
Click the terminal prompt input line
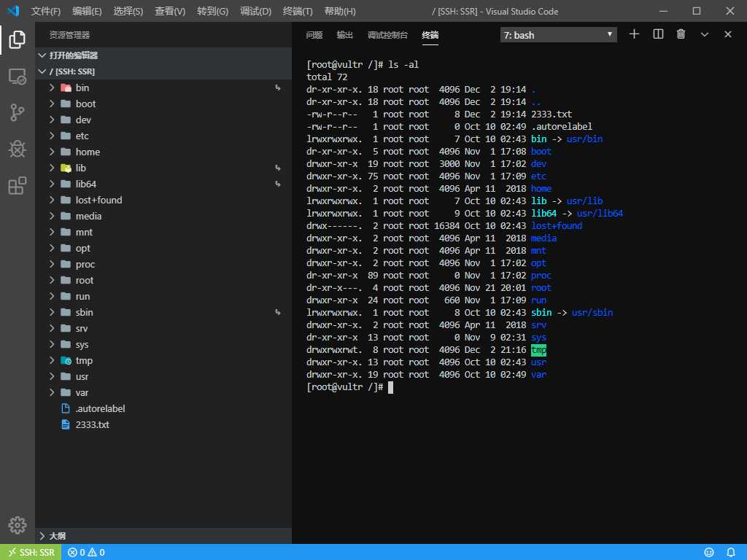(x=349, y=387)
